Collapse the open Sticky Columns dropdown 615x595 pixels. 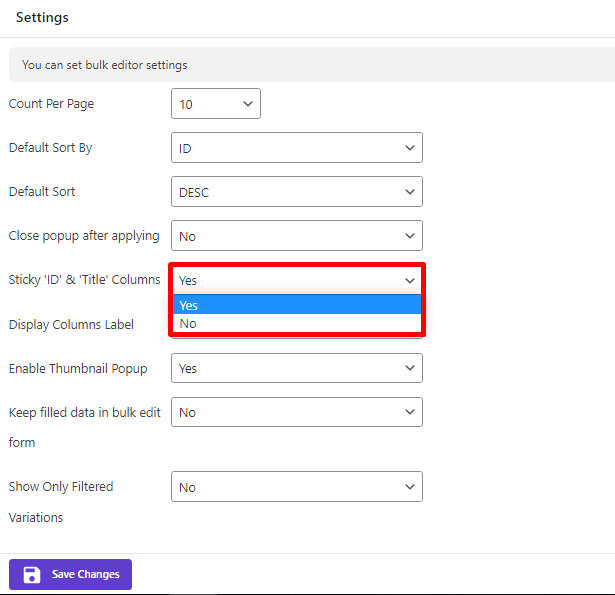297,281
